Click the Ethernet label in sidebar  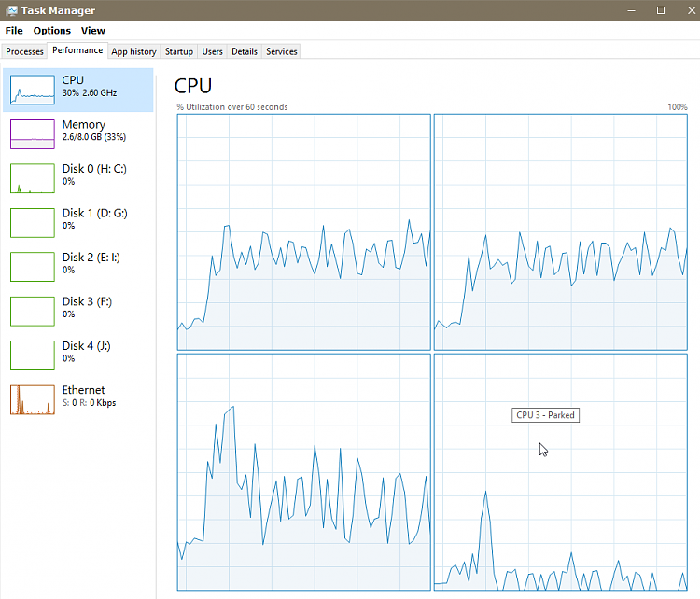point(83,390)
